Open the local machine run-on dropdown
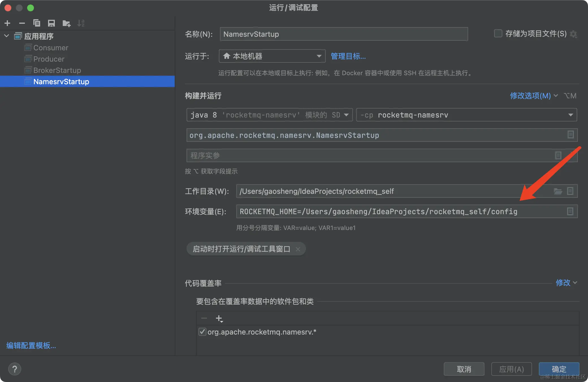This screenshot has height=382, width=588. point(272,56)
